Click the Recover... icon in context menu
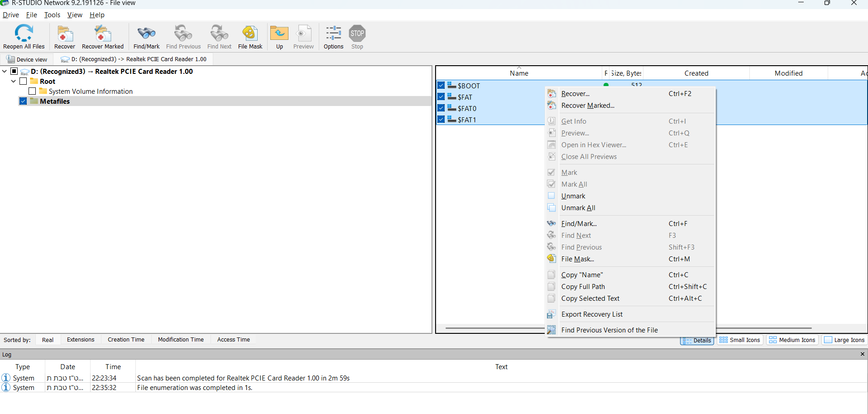Image resolution: width=868 pixels, height=414 pixels. 551,94
